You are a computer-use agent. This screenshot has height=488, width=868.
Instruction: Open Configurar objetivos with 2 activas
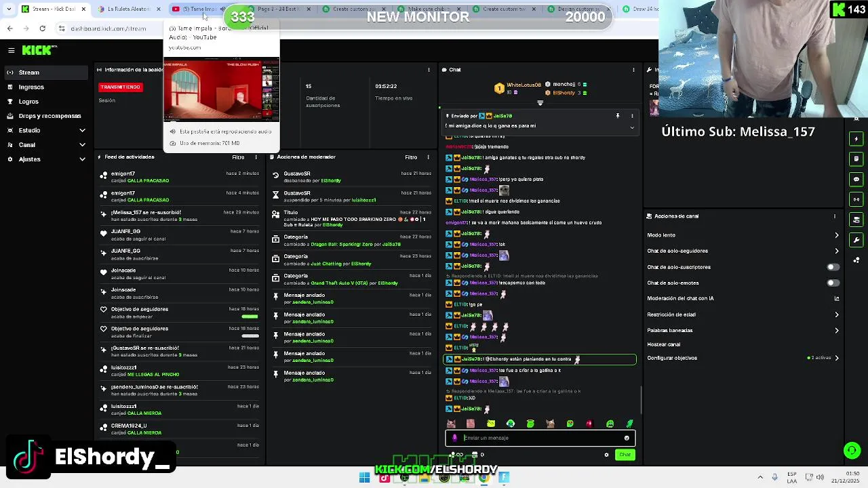743,358
